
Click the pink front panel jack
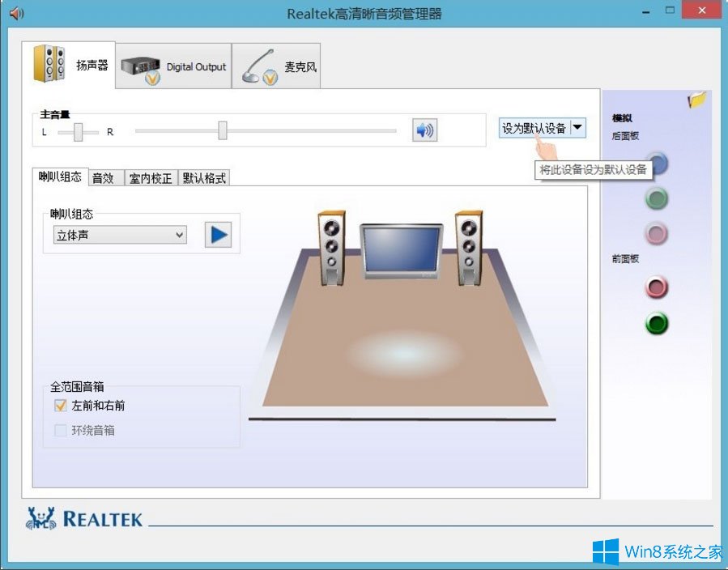coord(657,287)
